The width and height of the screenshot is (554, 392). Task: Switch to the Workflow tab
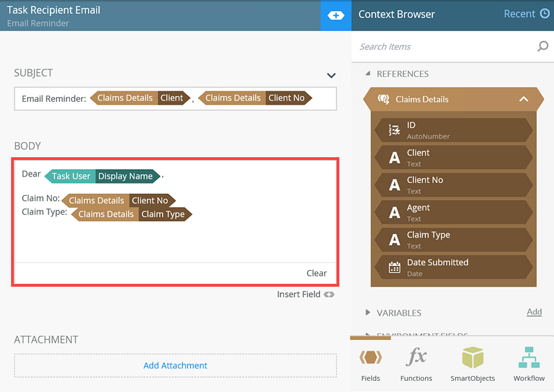pyautogui.click(x=529, y=364)
